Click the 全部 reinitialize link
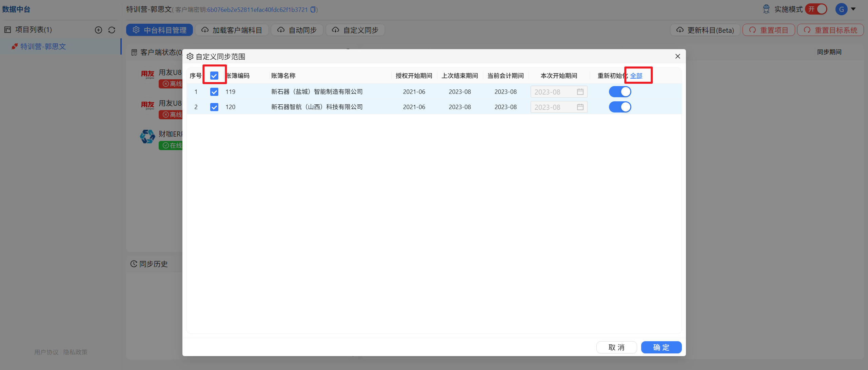Viewport: 868px width, 370px height. coord(636,76)
